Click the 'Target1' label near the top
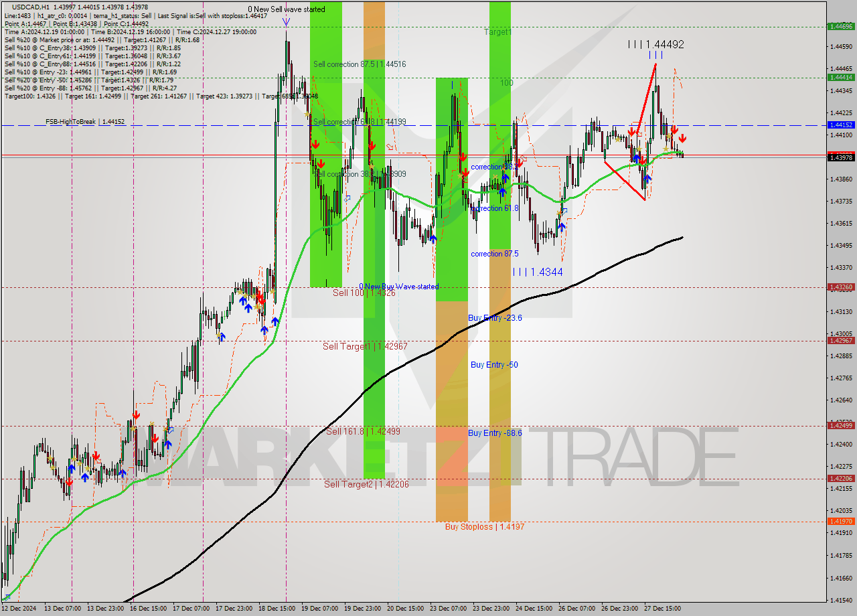The image size is (857, 616). 497,31
